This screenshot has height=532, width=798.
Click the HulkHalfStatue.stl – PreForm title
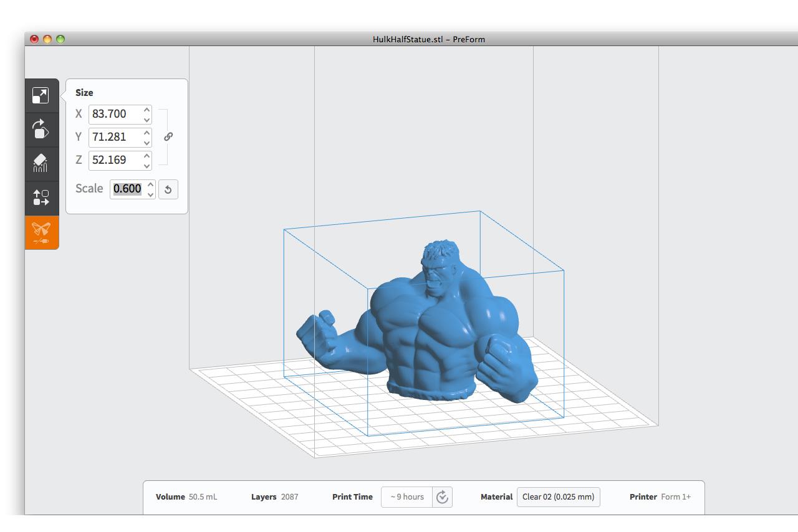[429, 39]
